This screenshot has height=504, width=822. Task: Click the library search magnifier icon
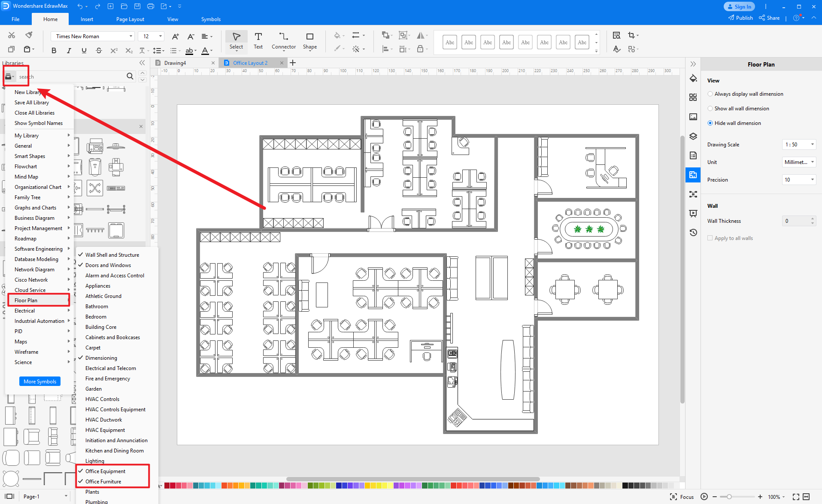click(130, 76)
